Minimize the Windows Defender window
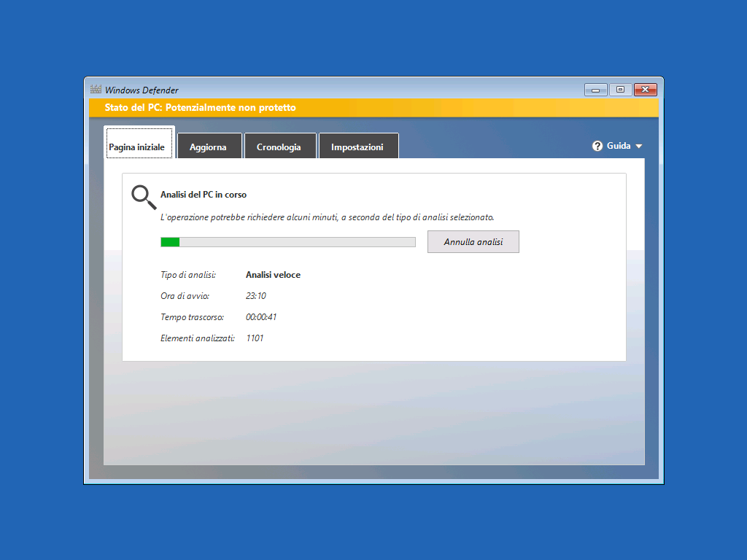 (595, 90)
